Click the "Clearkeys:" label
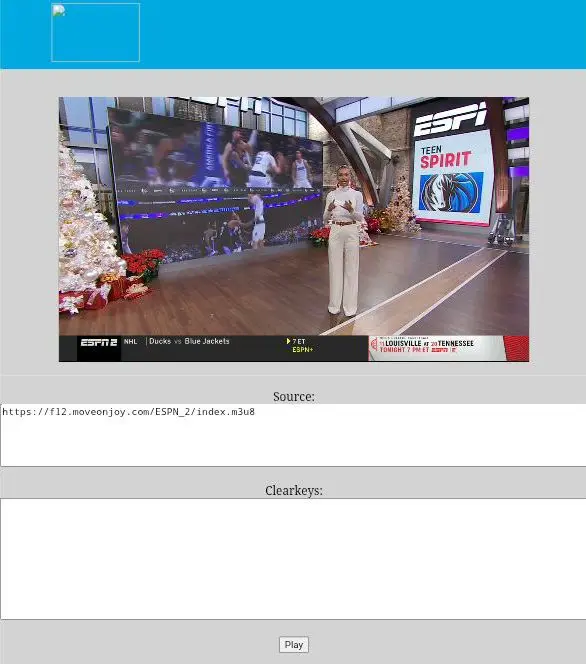The width and height of the screenshot is (586, 664). 294,490
